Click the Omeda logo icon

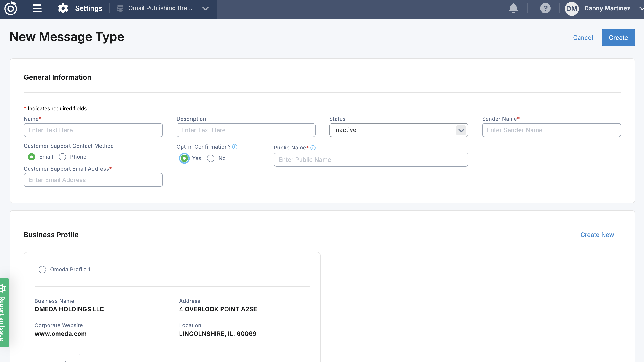click(x=11, y=8)
